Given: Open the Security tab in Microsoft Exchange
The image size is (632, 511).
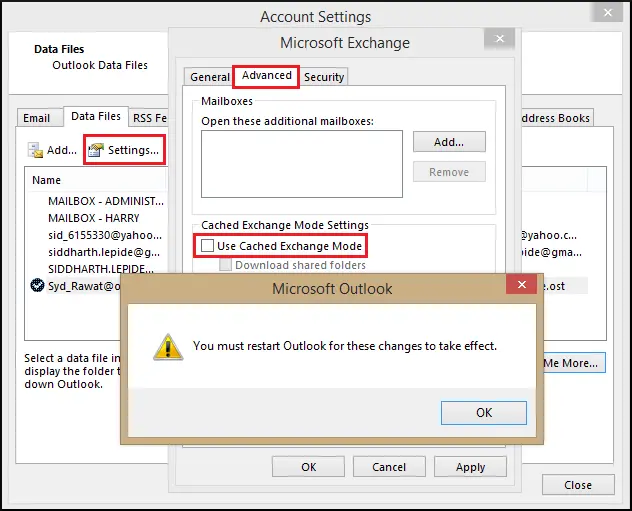Looking at the screenshot, I should pos(324,77).
